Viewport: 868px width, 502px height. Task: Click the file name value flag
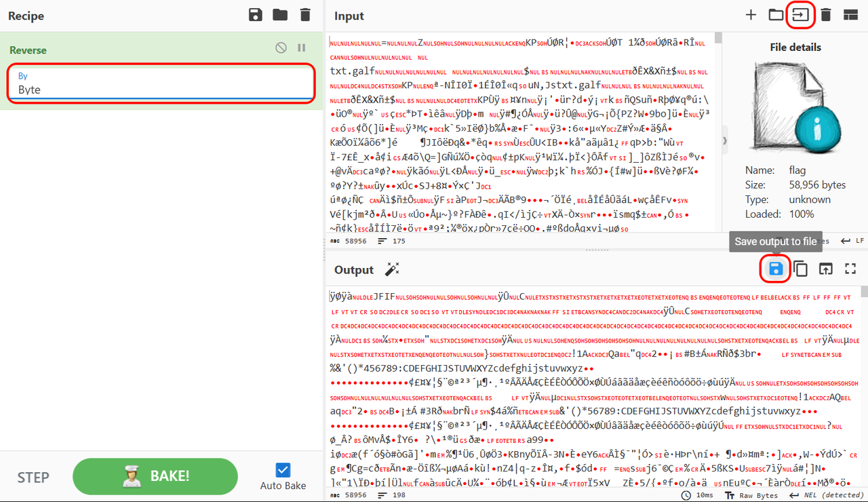[797, 170]
